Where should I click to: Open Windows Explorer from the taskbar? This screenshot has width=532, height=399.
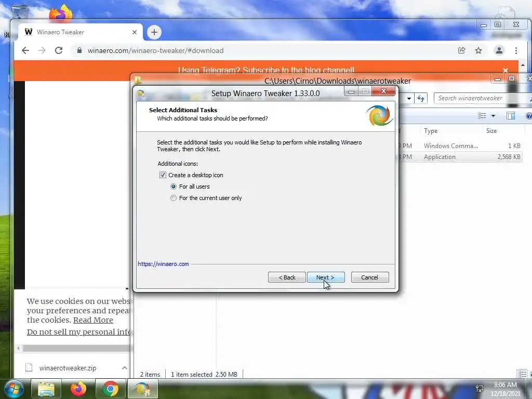46,389
